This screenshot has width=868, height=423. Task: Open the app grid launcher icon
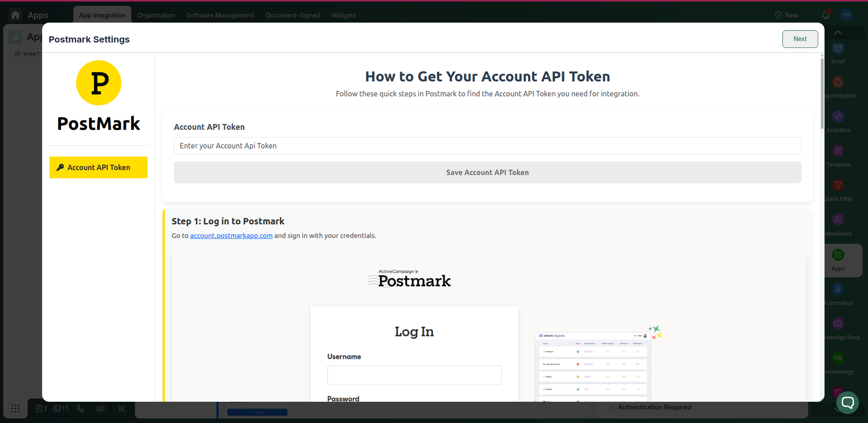click(15, 409)
